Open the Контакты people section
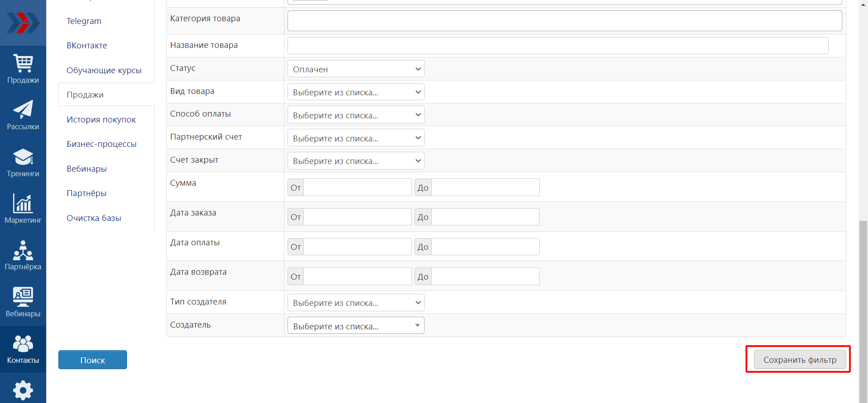 tap(23, 349)
